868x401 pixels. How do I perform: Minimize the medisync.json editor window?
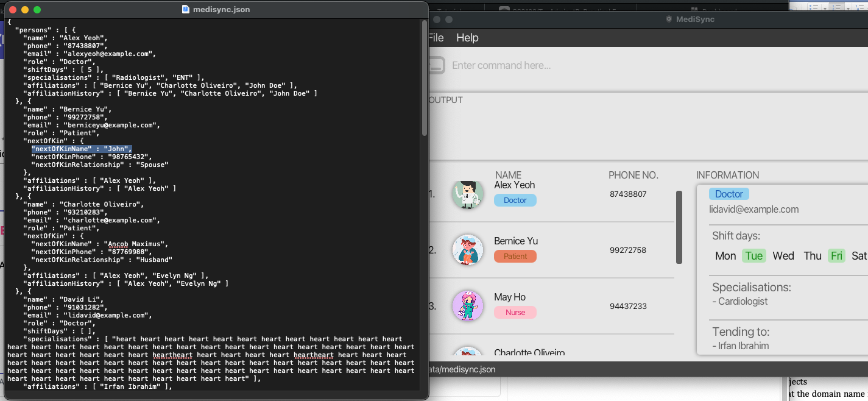tap(25, 10)
